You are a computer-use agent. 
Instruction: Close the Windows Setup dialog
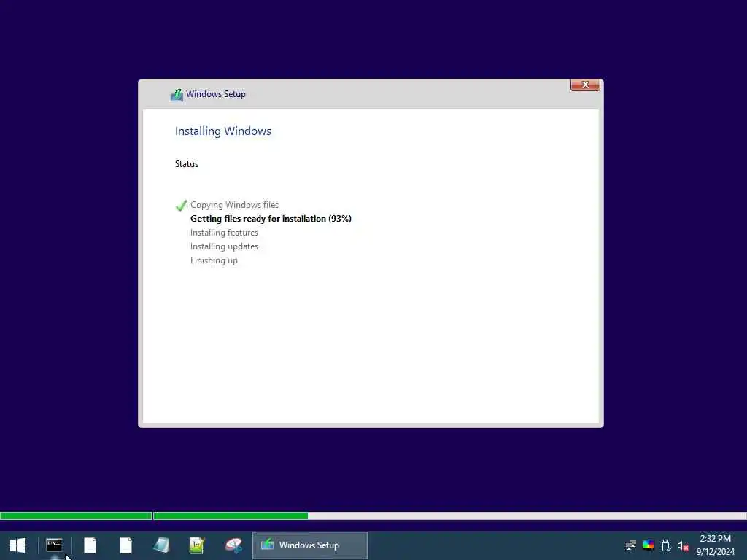pos(585,85)
